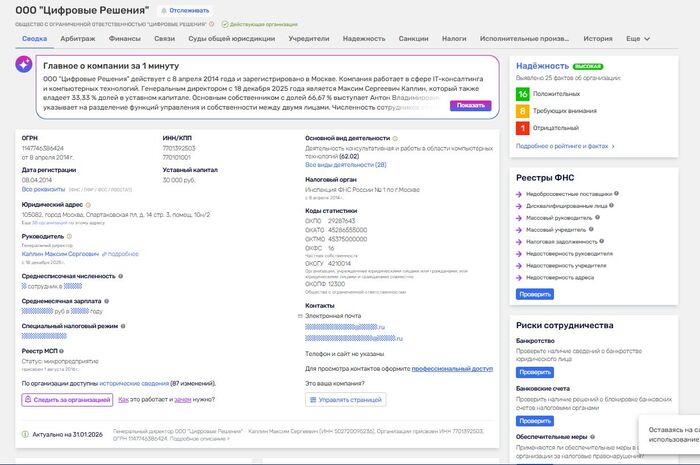The image size is (700, 465).
Task: Click the info icon beside Руководитель
Action: tap(69, 237)
